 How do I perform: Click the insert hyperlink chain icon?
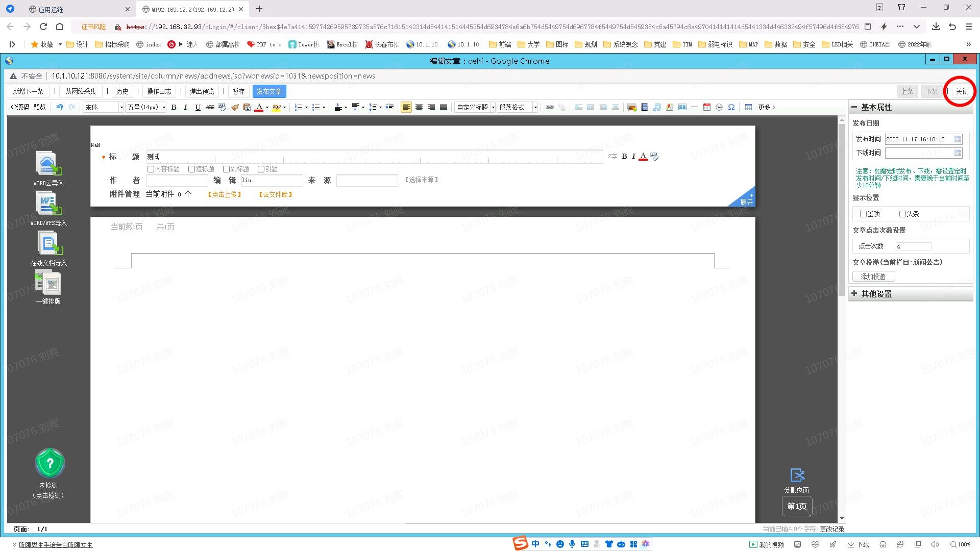point(550,107)
